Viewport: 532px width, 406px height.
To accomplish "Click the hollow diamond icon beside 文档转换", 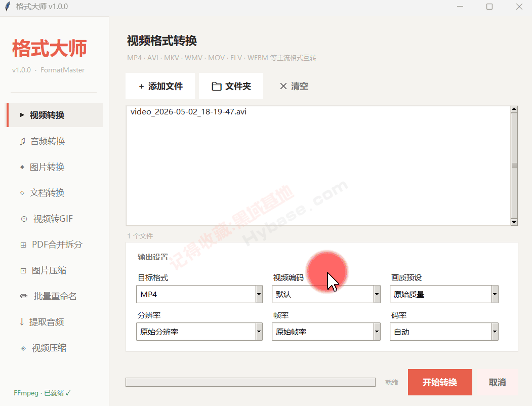I will [22, 193].
